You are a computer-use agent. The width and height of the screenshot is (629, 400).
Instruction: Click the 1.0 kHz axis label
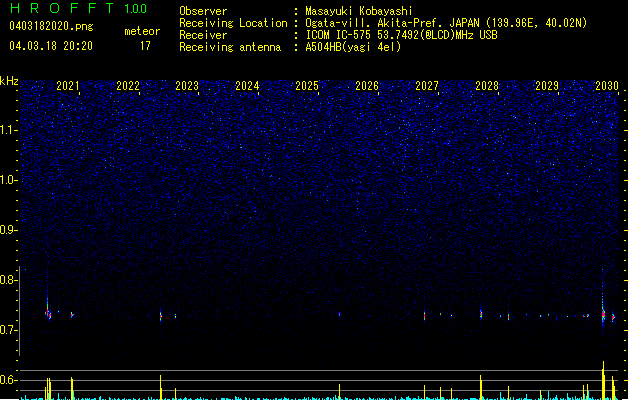pyautogui.click(x=8, y=180)
